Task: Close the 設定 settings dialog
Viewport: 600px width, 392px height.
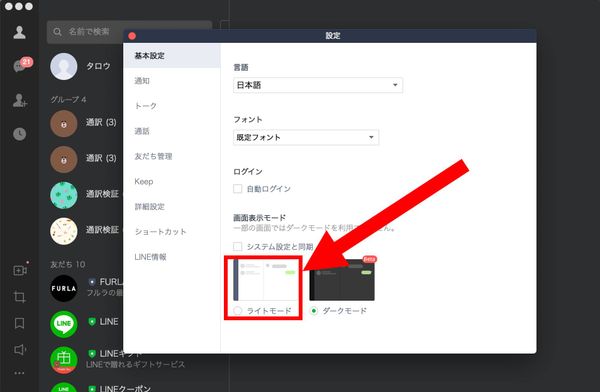Action: point(132,36)
